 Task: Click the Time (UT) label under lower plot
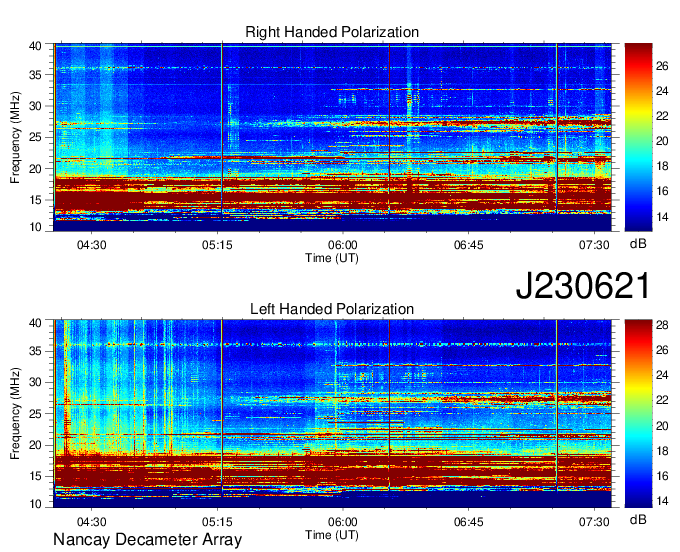tap(332, 535)
